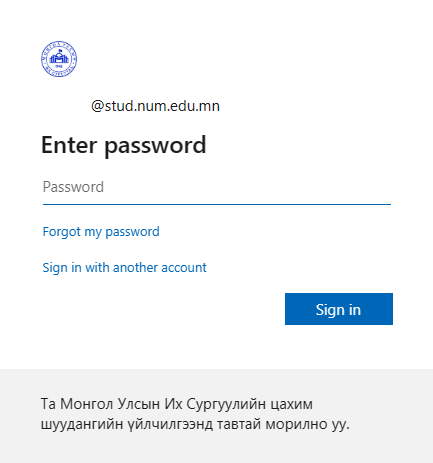Viewport: 433px width, 463px height.
Task: Click the gray footer banner area
Action: point(216,416)
